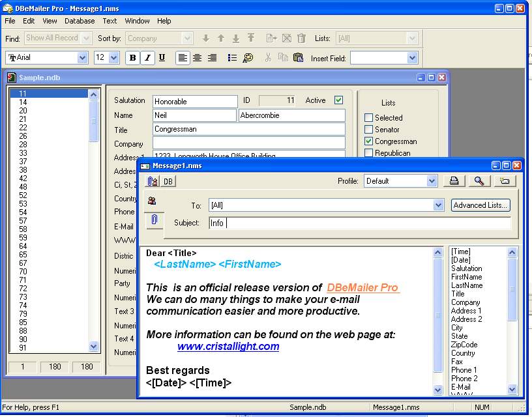The height and width of the screenshot is (417, 532).
Task: Click the move up arrow icon
Action: click(221, 38)
